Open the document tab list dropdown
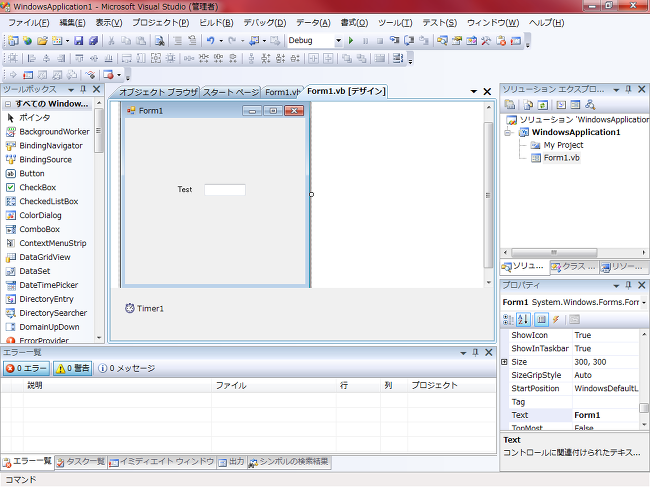 point(474,92)
